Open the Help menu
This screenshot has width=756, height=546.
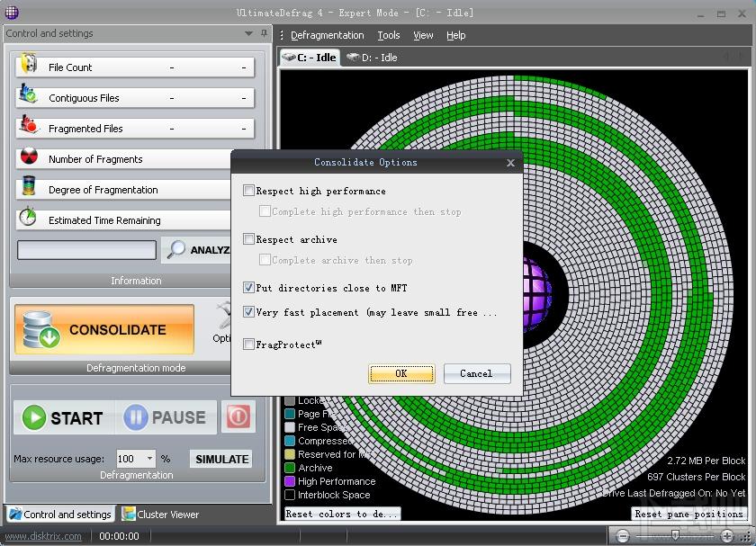pyautogui.click(x=455, y=35)
